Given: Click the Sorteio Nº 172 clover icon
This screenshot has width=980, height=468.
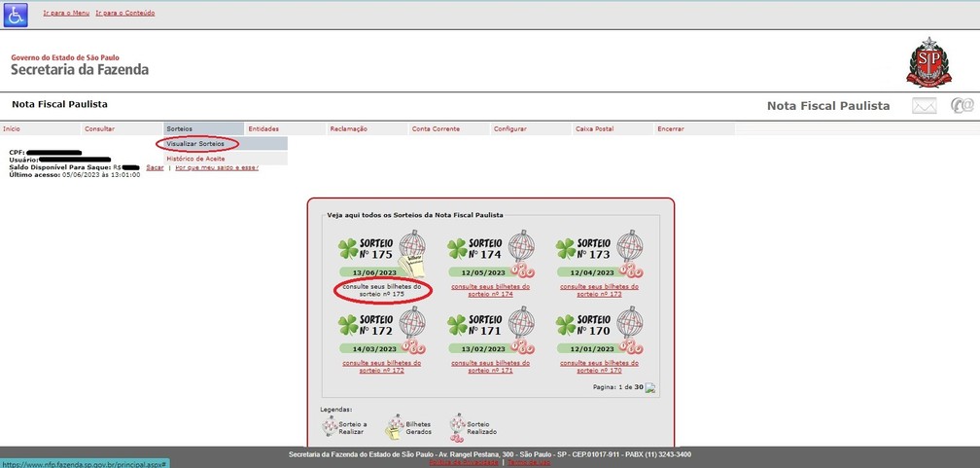Looking at the screenshot, I should pyautogui.click(x=348, y=325).
